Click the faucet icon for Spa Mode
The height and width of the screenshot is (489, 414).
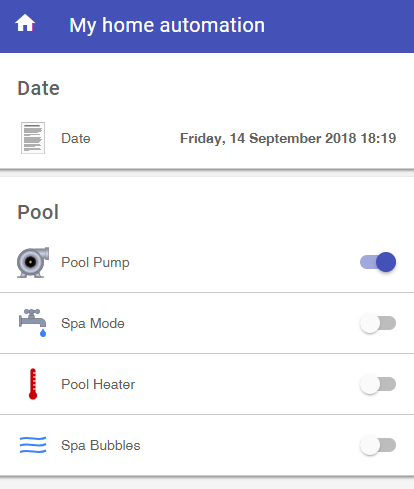(x=33, y=323)
